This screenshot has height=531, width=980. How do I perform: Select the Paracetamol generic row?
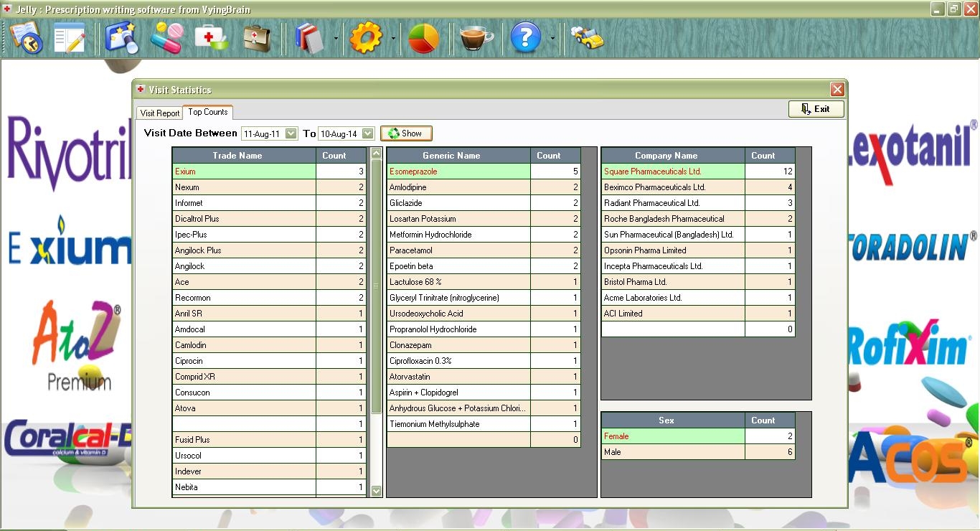tap(484, 250)
